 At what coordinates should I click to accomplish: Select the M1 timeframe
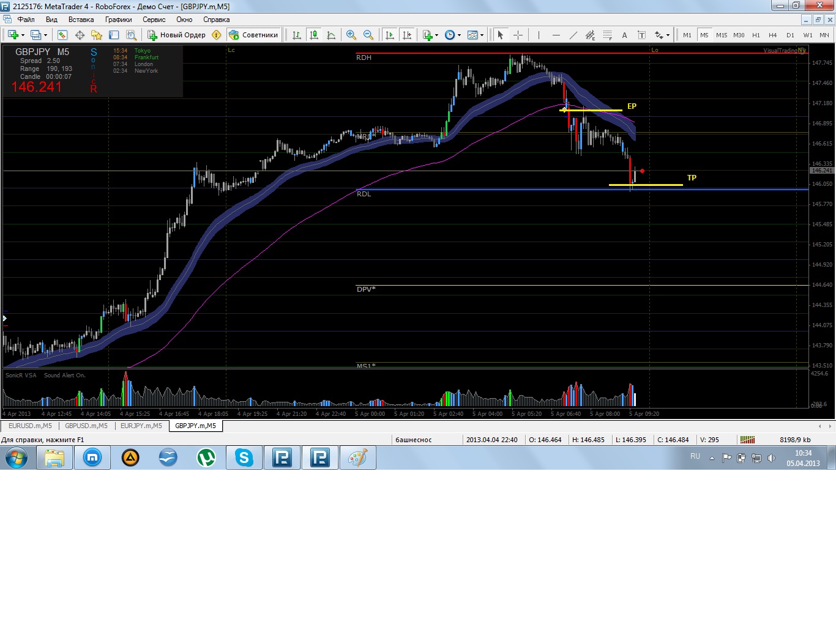pyautogui.click(x=687, y=35)
